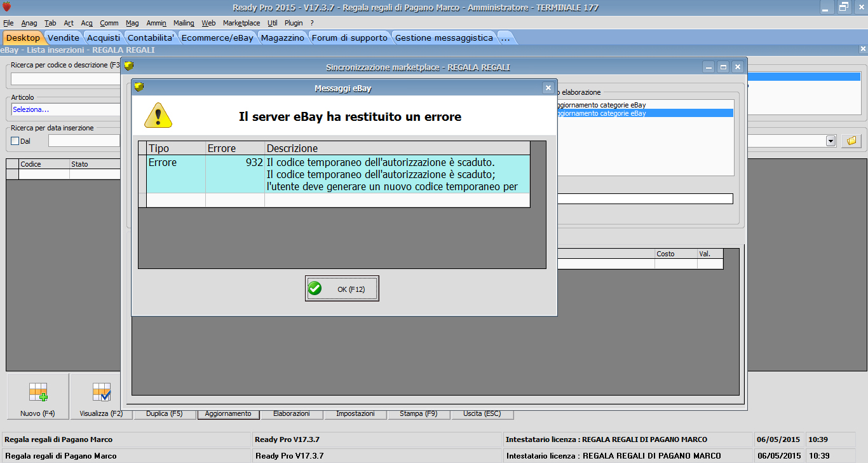This screenshot has height=463, width=868.
Task: Click the Costo column header
Action: 676,254
